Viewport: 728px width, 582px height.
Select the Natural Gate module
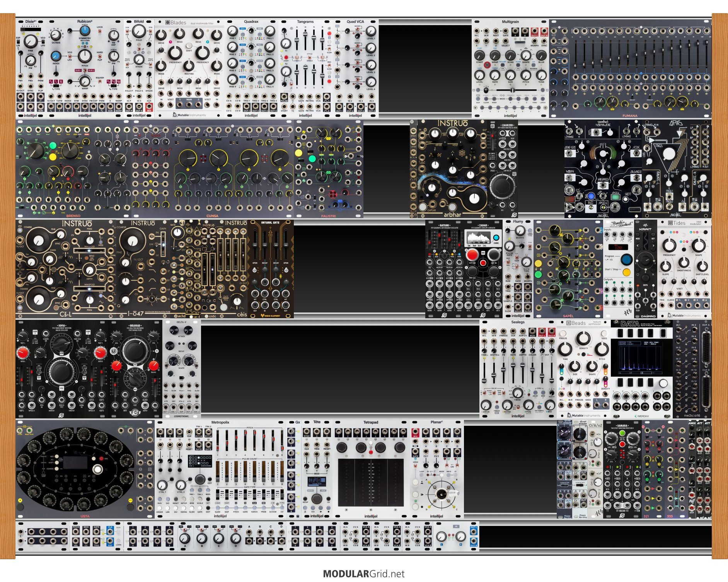[x=271, y=269]
